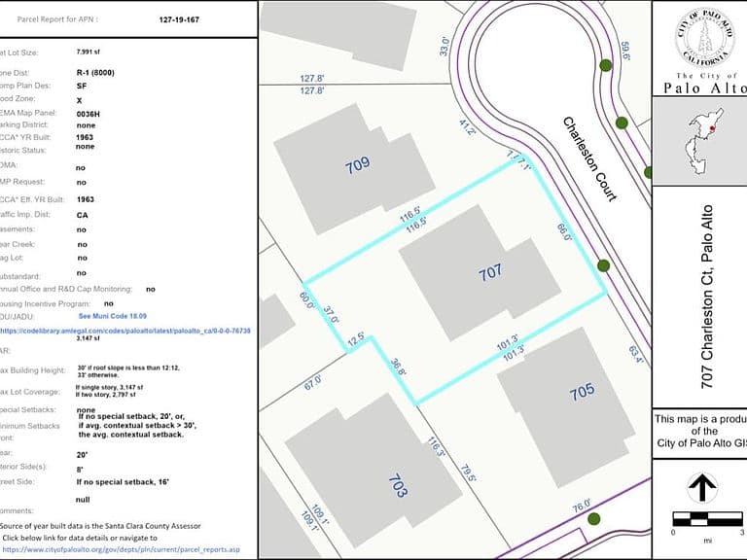Viewport: 747px width, 560px height.
Task: Click the zone value 'R-1 (8000)'
Action: tap(95, 73)
